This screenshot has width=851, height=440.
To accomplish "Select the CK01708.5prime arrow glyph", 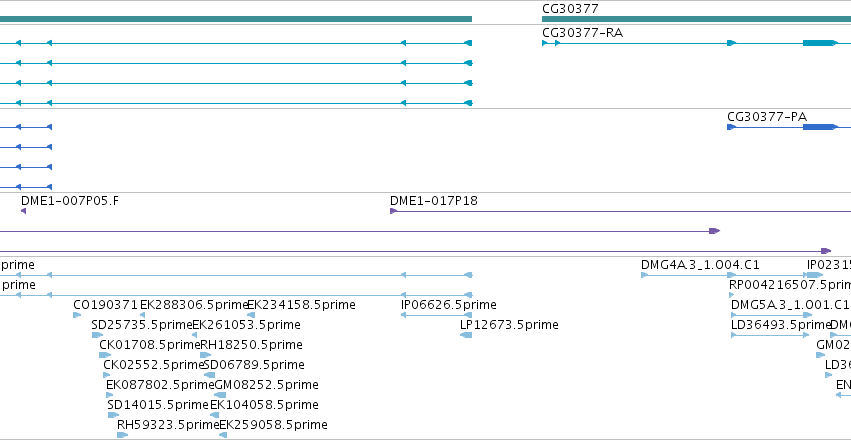I will pos(105,355).
